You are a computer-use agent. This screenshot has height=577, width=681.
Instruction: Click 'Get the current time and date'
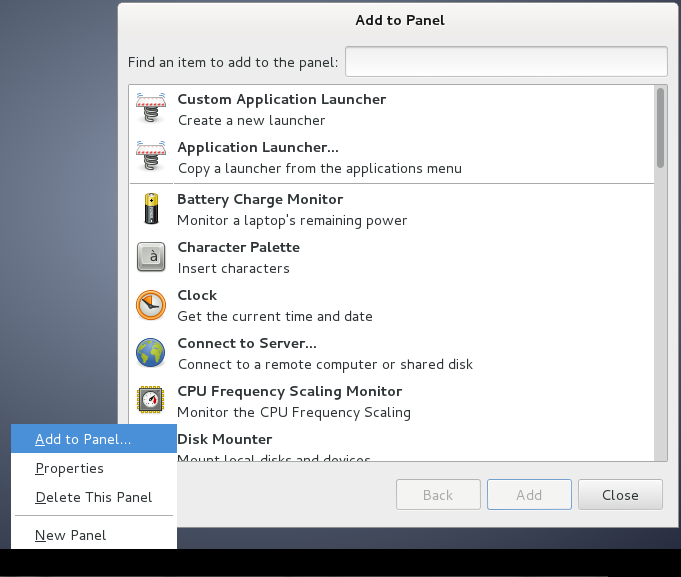[275, 317]
